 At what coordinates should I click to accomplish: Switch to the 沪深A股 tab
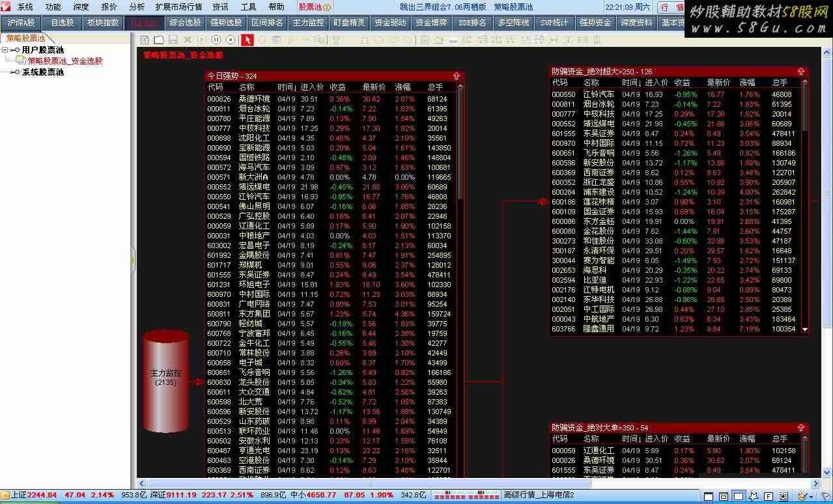coord(22,23)
